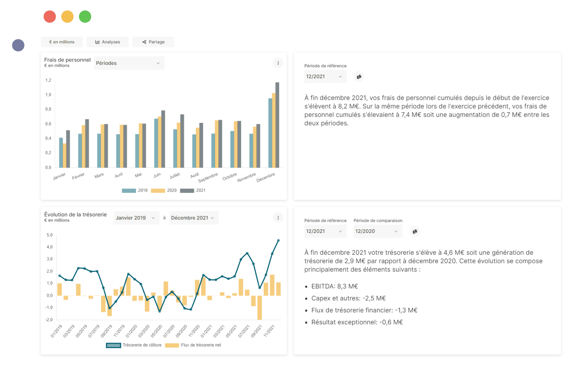The height and width of the screenshot is (392, 570).
Task: Toggle the 2021 legend series
Action: point(193,190)
